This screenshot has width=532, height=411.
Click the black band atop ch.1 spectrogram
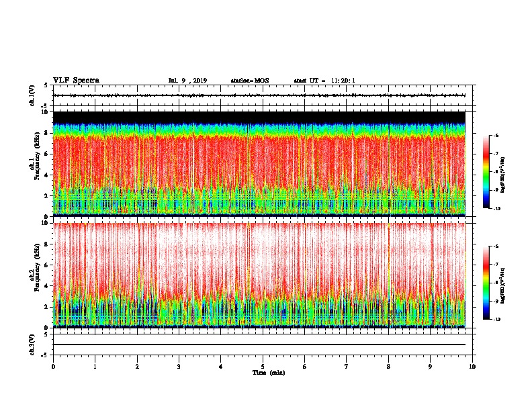tap(259, 117)
